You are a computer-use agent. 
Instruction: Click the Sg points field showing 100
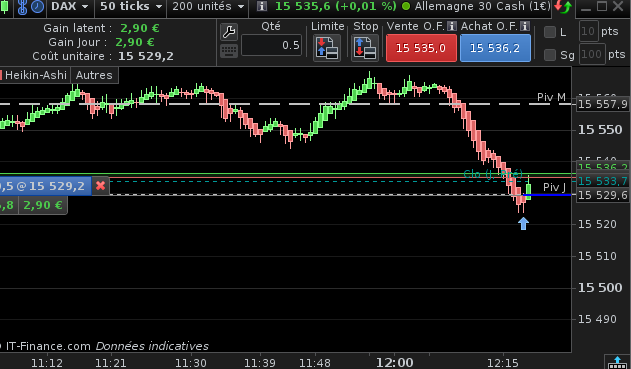pos(592,54)
